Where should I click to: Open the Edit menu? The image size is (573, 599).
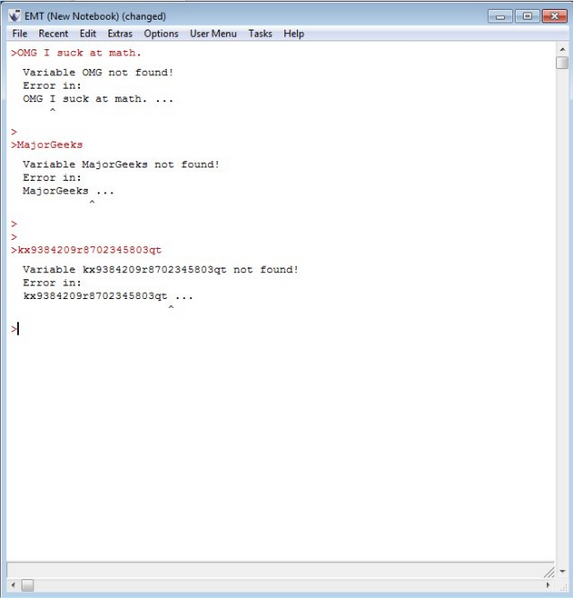88,34
